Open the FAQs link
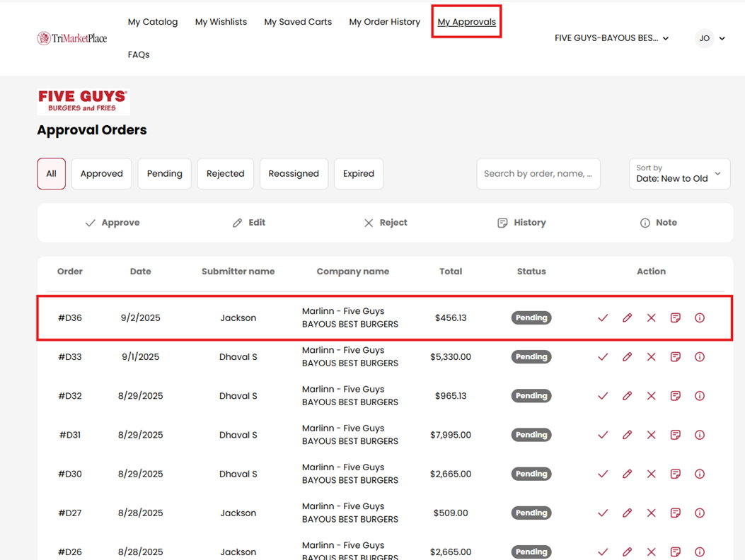745x560 pixels. click(x=139, y=54)
